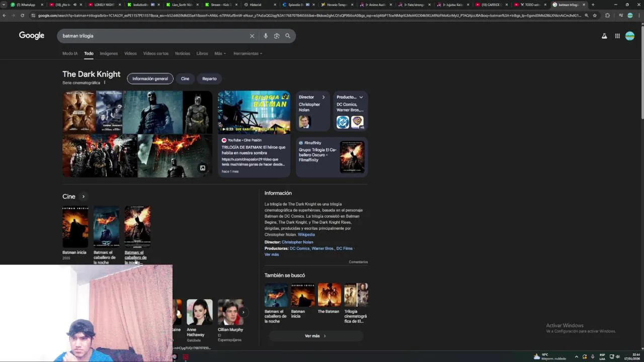Screen dimensions: 644x362
Task: Click the browser address bar URL
Action: point(309,16)
